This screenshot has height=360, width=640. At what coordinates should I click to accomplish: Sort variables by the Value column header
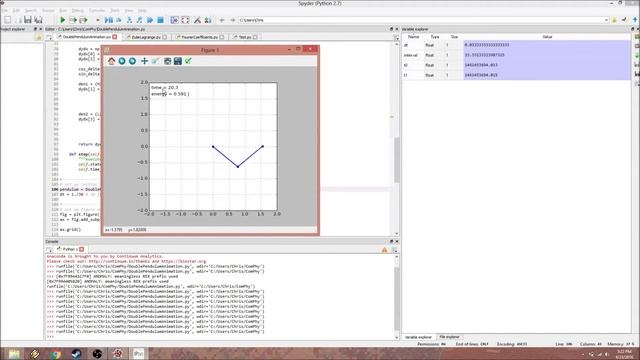(x=547, y=37)
